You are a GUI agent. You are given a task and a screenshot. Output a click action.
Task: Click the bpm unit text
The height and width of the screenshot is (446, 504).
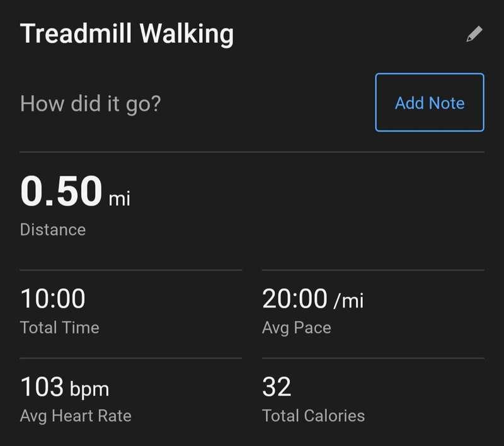(x=88, y=389)
